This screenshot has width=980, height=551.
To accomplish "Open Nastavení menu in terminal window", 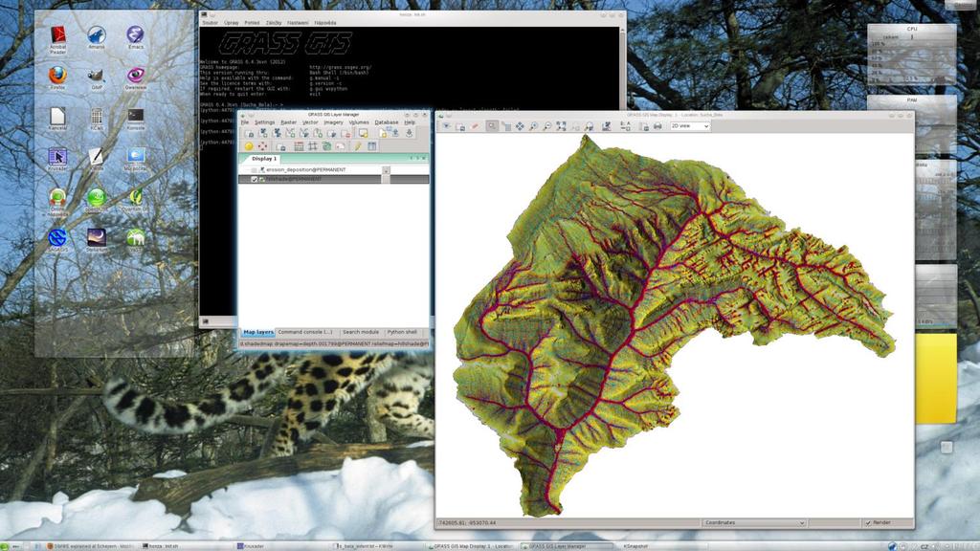I will (298, 23).
